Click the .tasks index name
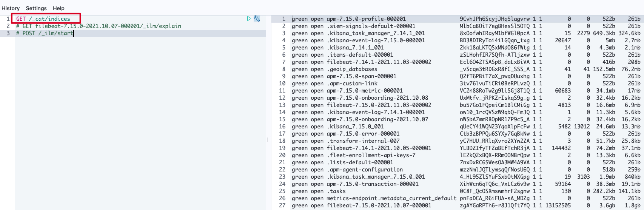Viewport: 644px width, 210px height. point(336,191)
